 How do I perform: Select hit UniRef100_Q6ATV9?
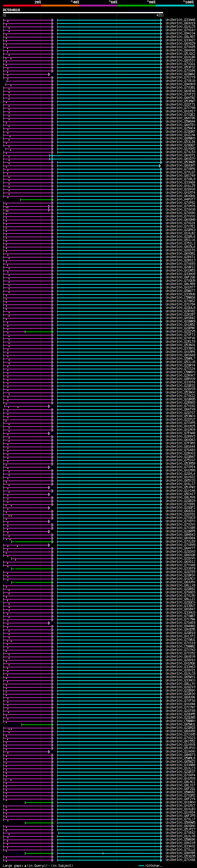tap(180, 410)
